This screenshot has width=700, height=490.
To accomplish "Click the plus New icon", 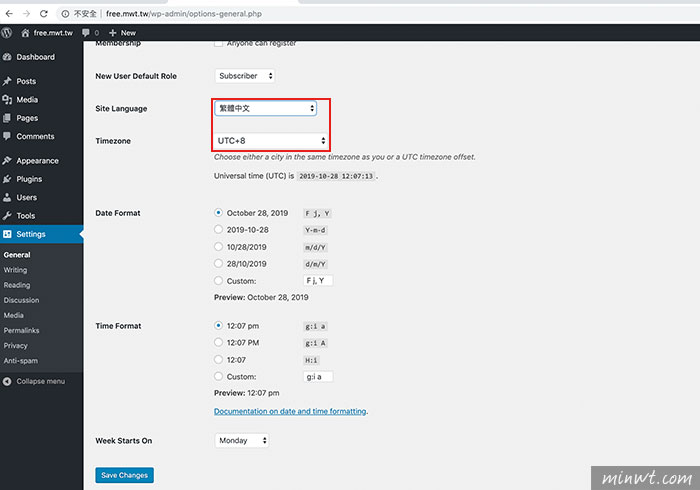I will pos(112,33).
